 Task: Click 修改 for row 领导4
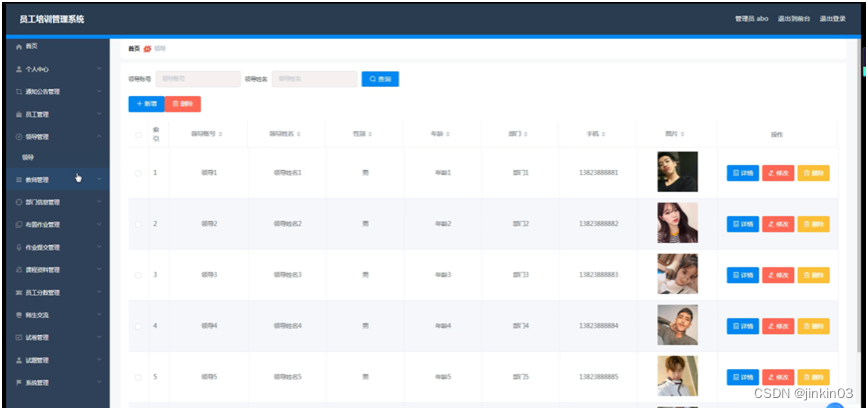(778, 326)
